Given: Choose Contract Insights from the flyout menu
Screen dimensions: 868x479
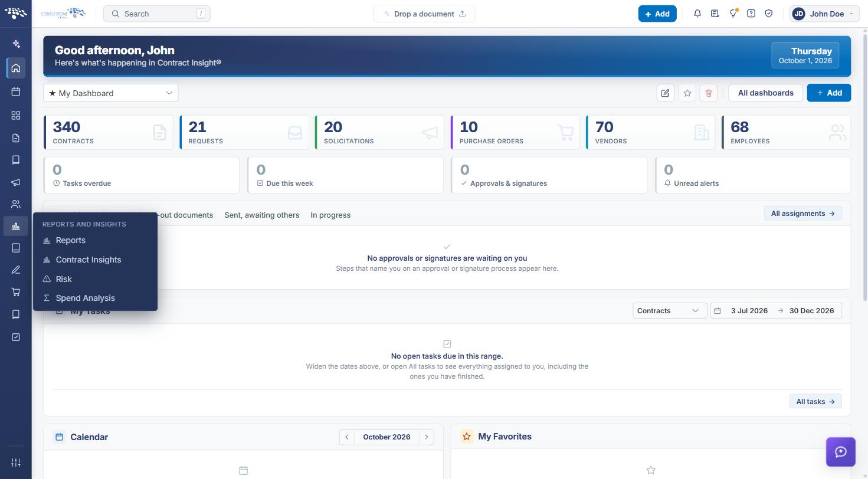Looking at the screenshot, I should 95,260.
